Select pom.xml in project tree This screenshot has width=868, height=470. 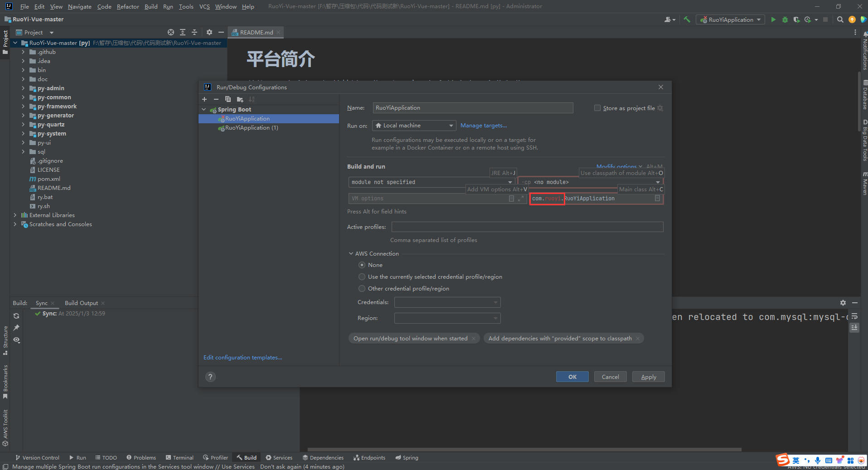click(48, 179)
